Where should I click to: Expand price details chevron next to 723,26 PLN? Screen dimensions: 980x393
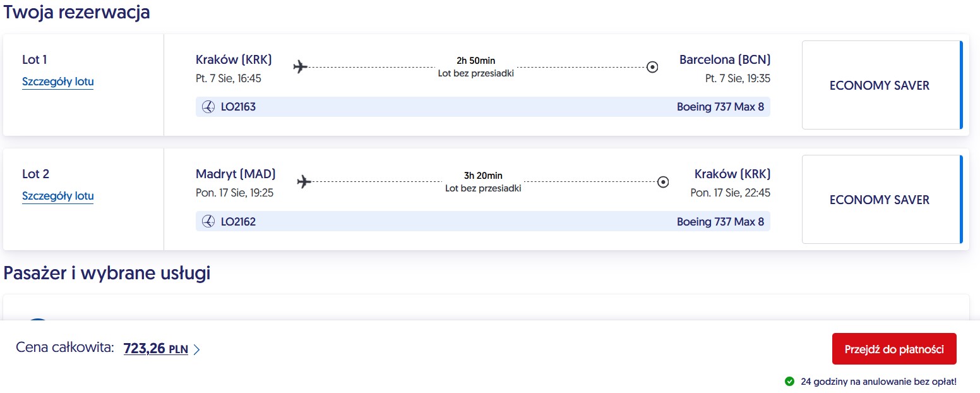tap(196, 349)
